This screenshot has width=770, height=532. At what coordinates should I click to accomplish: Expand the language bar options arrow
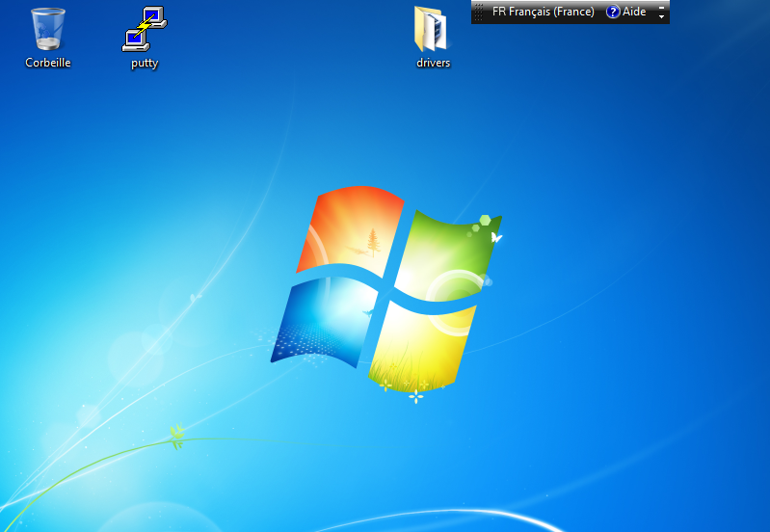coord(661,17)
